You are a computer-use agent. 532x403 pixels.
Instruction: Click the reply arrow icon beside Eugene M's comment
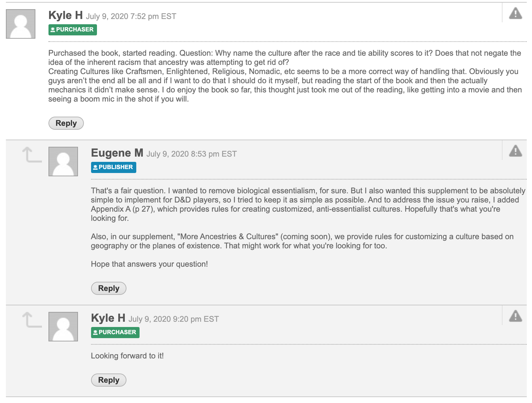coord(32,155)
